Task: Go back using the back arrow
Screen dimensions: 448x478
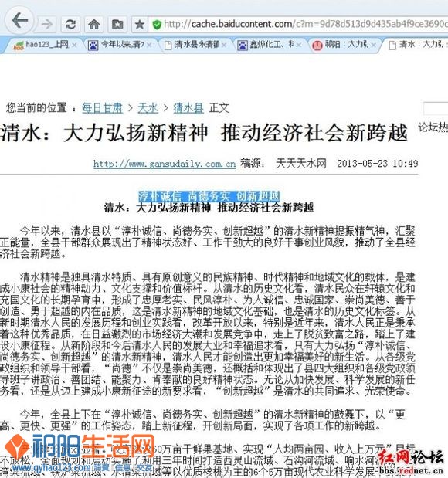Action: tap(20, 21)
